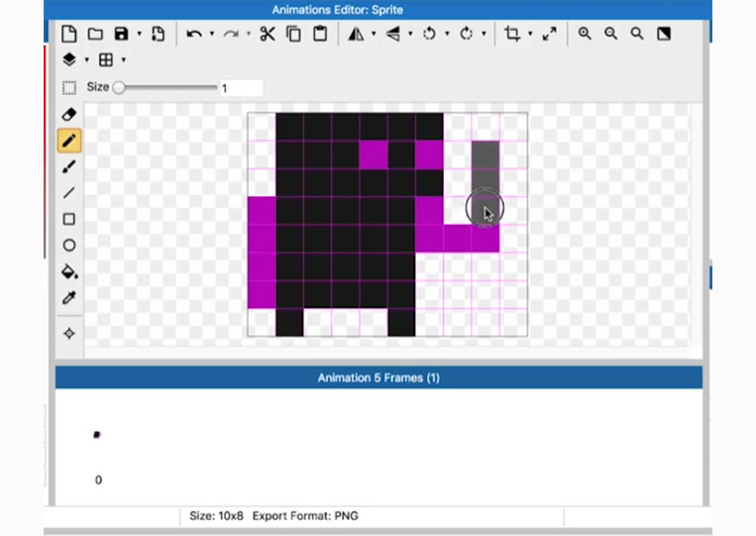Adjust the brush Size slider handle
Viewport: 756px width, 536px height.
(x=119, y=87)
